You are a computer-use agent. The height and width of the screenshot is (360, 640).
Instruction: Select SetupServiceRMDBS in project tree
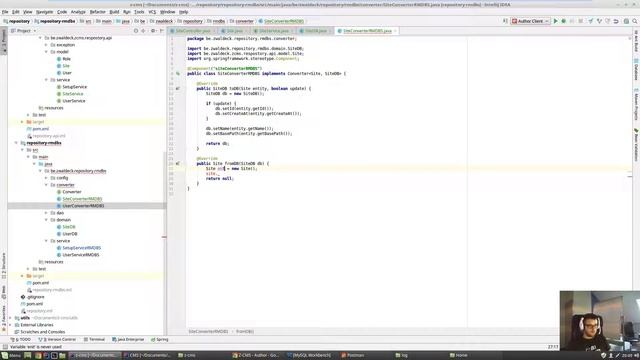(x=81, y=248)
